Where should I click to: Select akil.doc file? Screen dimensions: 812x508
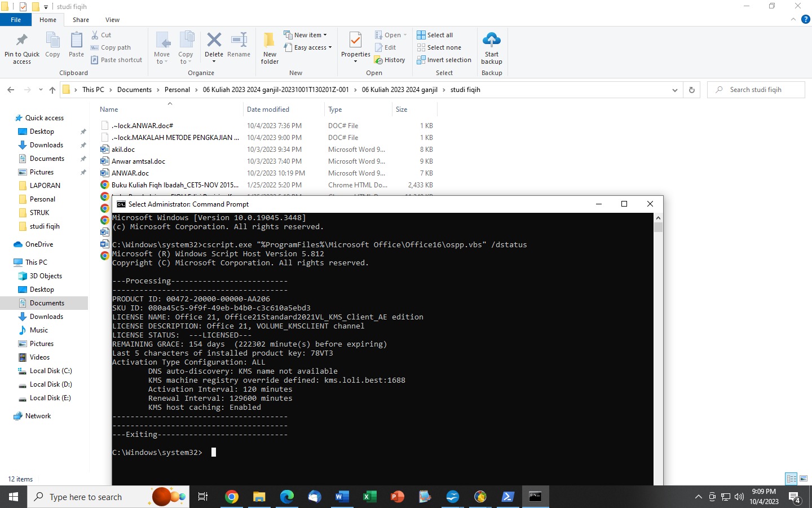click(123, 150)
